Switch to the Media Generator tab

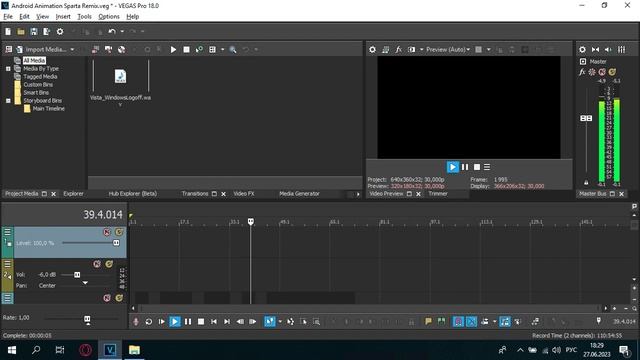tap(299, 193)
